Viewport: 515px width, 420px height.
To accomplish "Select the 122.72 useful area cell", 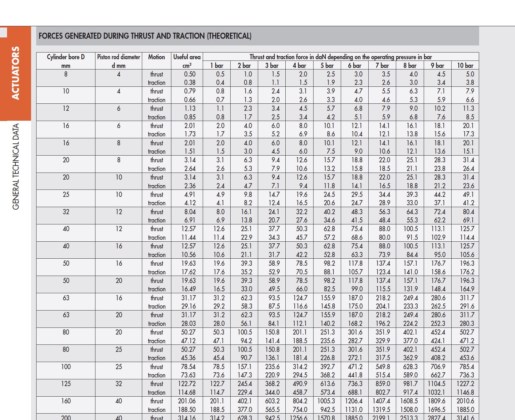I will click(x=187, y=384).
